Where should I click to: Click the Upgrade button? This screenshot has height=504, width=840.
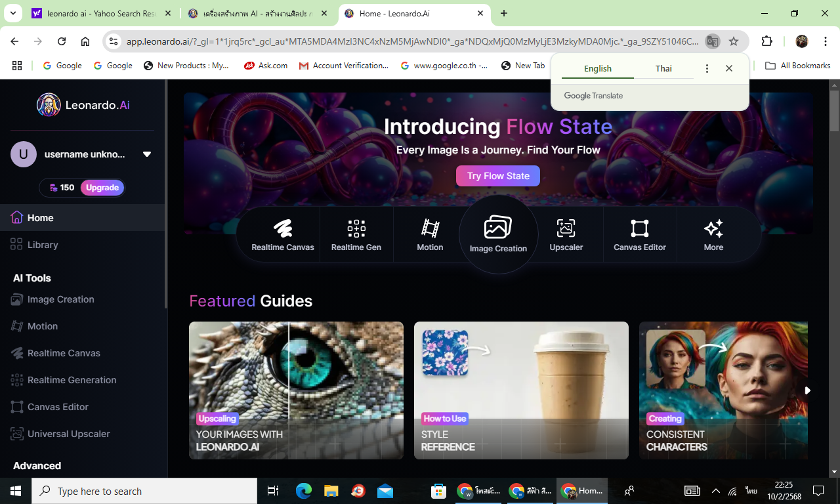(102, 188)
